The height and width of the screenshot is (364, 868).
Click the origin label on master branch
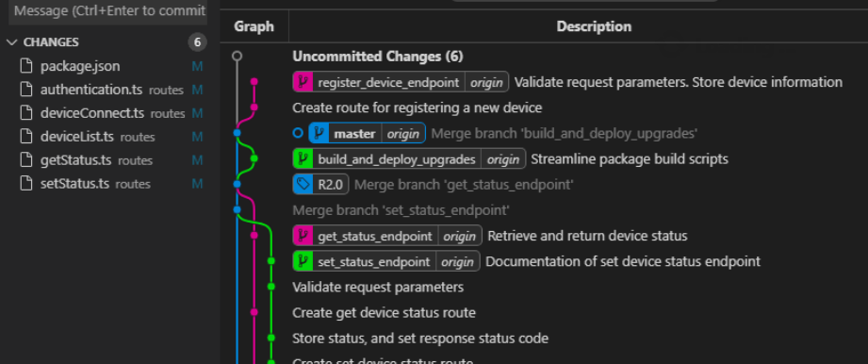(403, 134)
